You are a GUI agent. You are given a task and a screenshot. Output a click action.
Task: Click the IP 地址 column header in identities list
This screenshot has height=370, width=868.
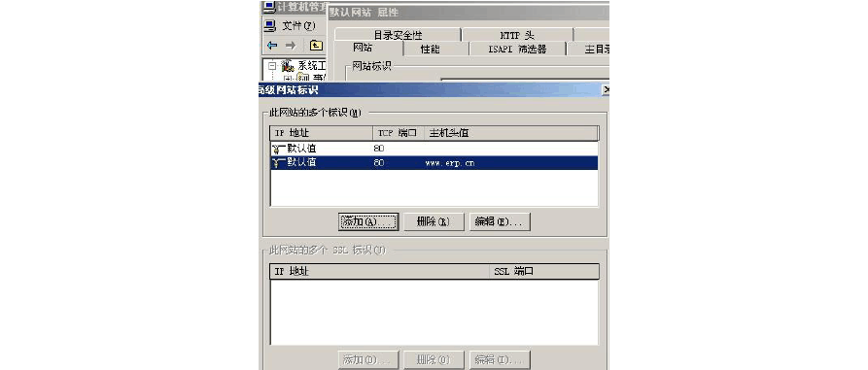(x=321, y=133)
